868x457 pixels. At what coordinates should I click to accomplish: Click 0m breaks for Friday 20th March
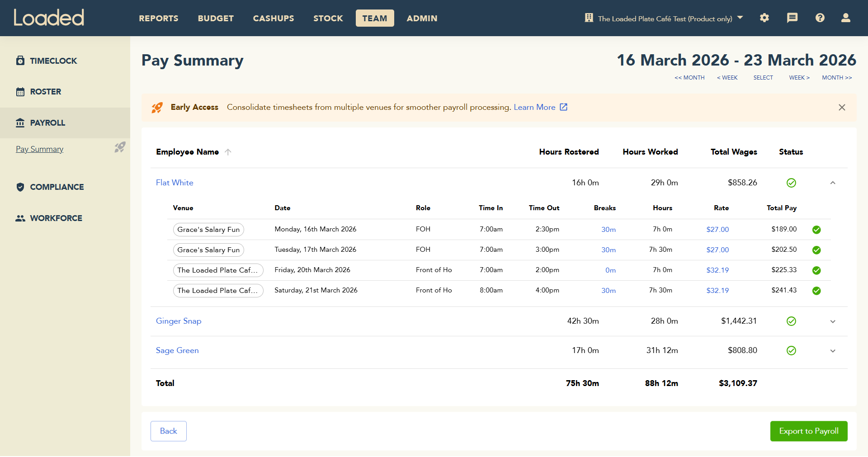(x=610, y=270)
